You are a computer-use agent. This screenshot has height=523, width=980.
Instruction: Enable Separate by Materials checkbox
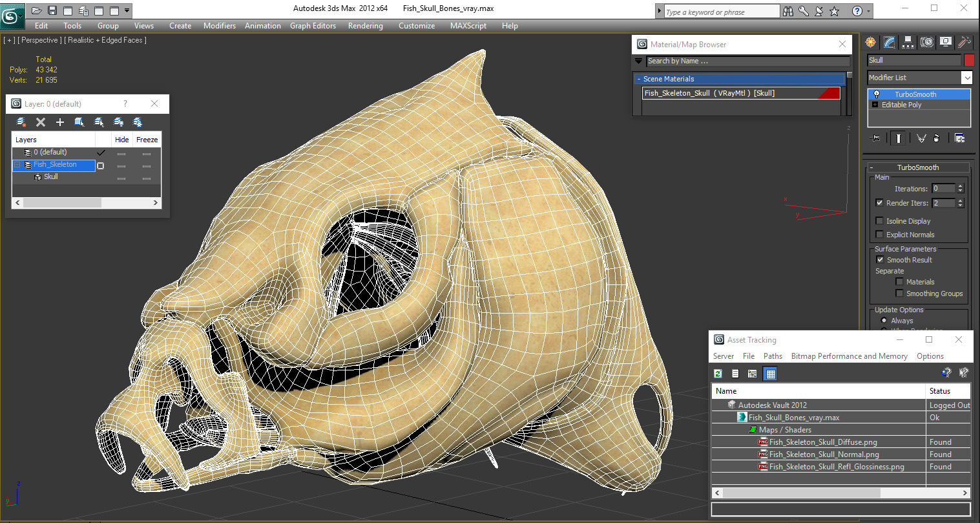click(899, 281)
